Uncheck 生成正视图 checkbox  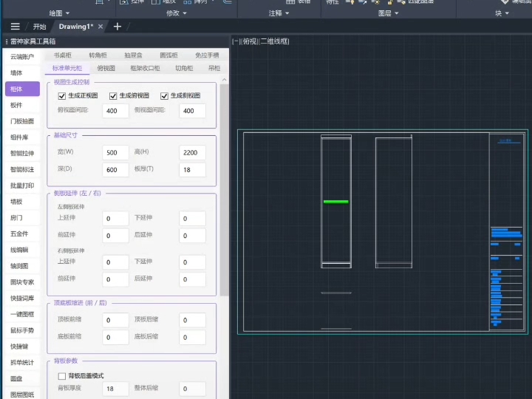[x=62, y=96]
